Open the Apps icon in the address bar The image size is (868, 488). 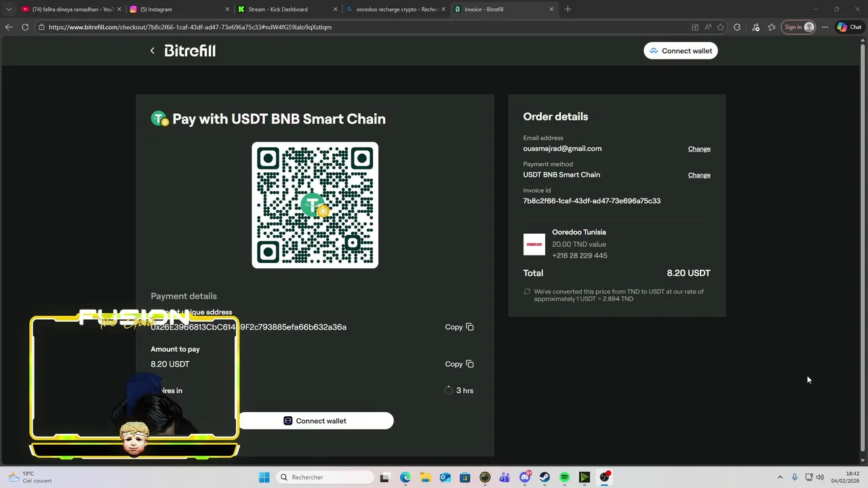(x=695, y=27)
